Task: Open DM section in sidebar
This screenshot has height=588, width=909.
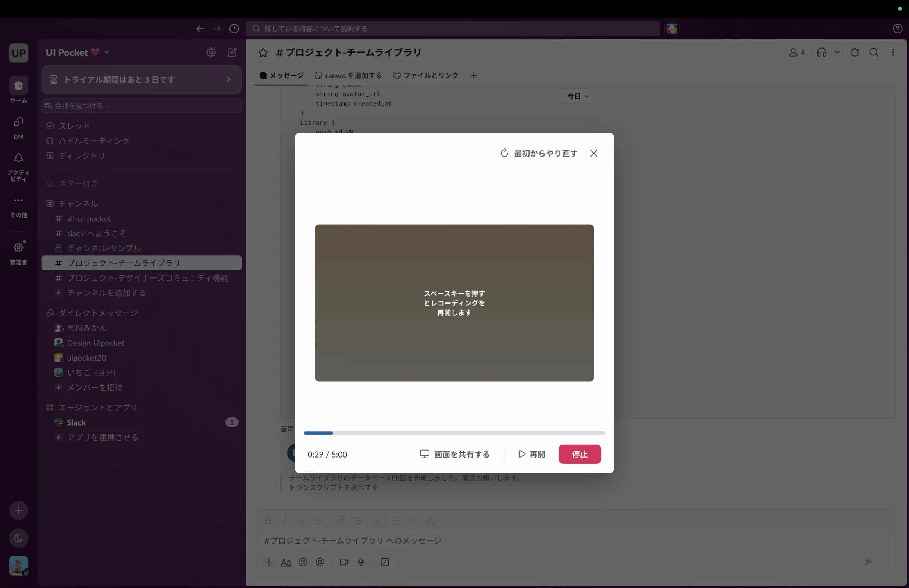Action: (x=18, y=127)
